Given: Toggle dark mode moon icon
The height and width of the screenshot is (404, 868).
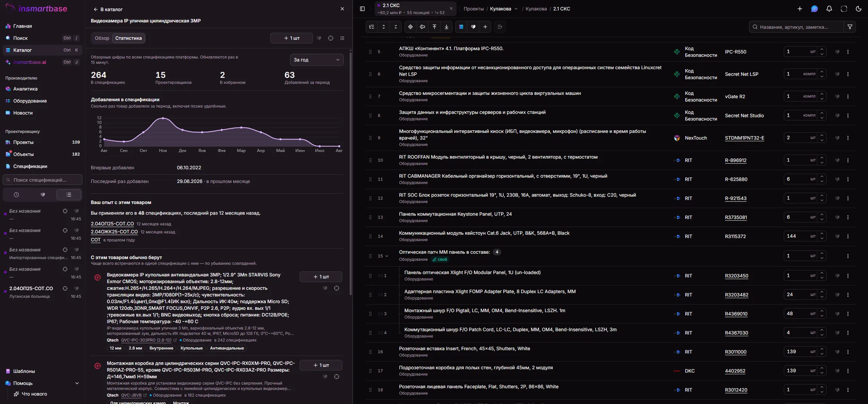Looking at the screenshot, I should (x=859, y=9).
